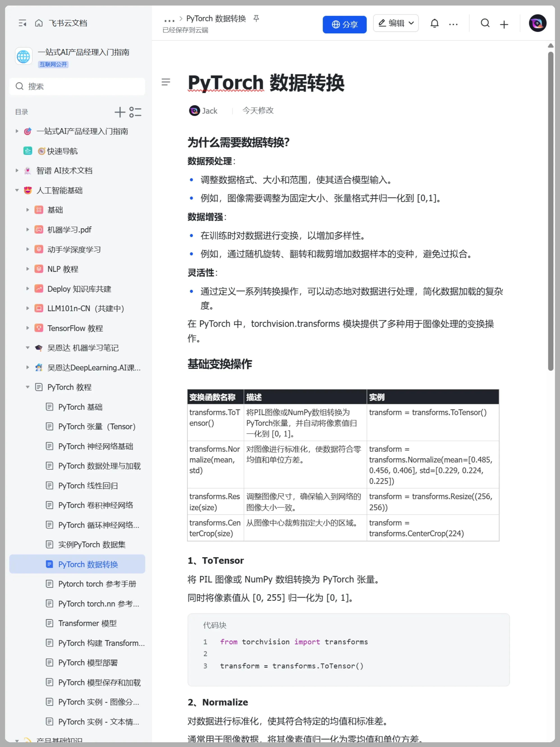This screenshot has height=747, width=560.
Task: Click the sidebar 搜索 input field
Action: 78,86
